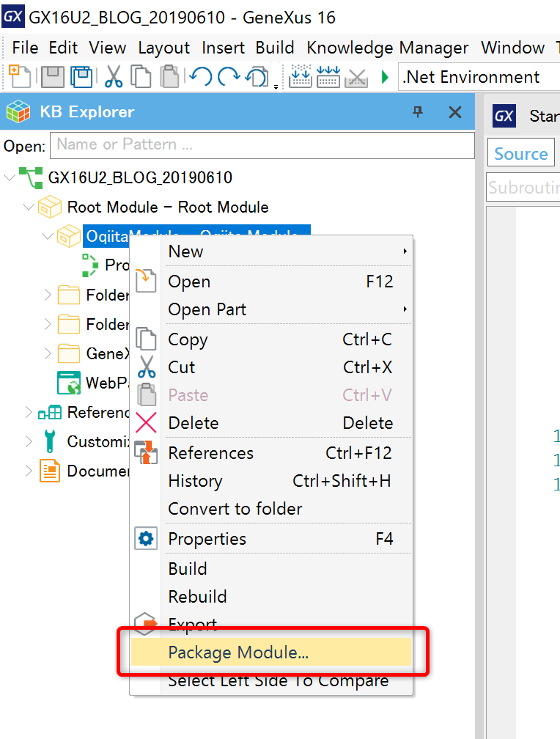Open the .Net Environment combo box
Image resolution: width=560 pixels, height=739 pixels.
click(x=479, y=77)
